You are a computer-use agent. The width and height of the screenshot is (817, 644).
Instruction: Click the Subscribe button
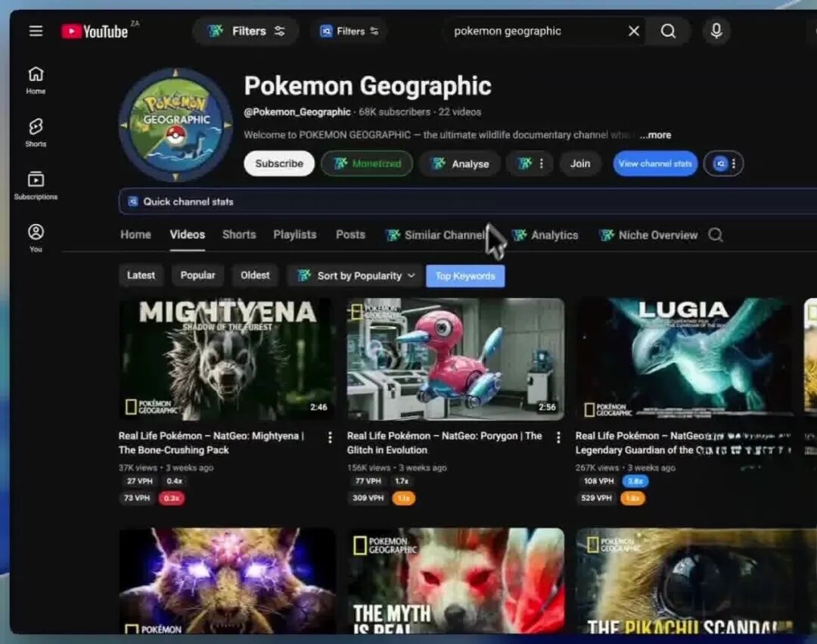278,163
